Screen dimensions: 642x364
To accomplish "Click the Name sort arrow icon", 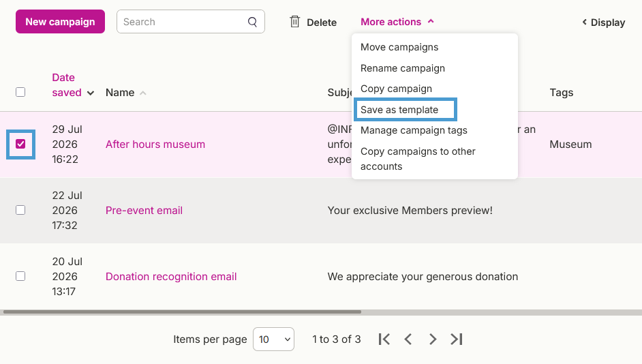I will coord(143,93).
